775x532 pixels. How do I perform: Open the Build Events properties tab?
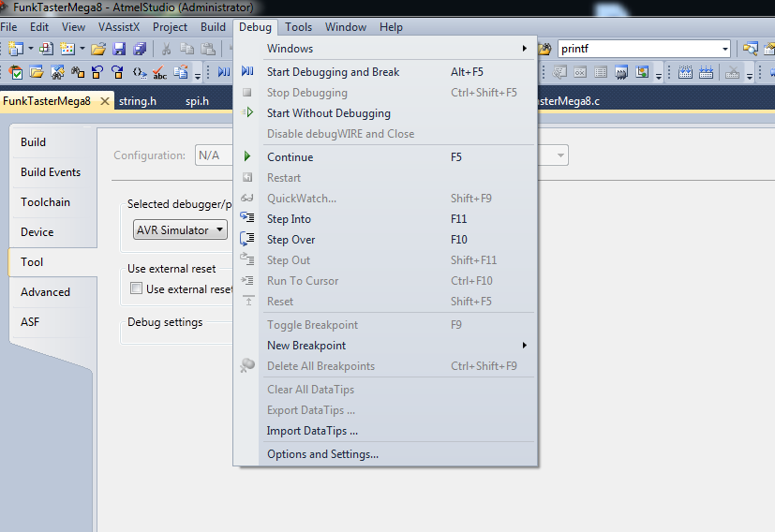[52, 172]
